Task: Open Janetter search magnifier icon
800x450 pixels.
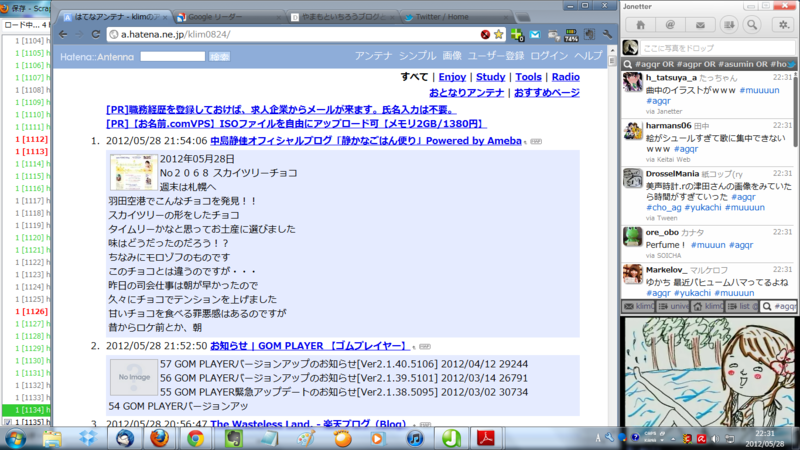Action: point(752,24)
